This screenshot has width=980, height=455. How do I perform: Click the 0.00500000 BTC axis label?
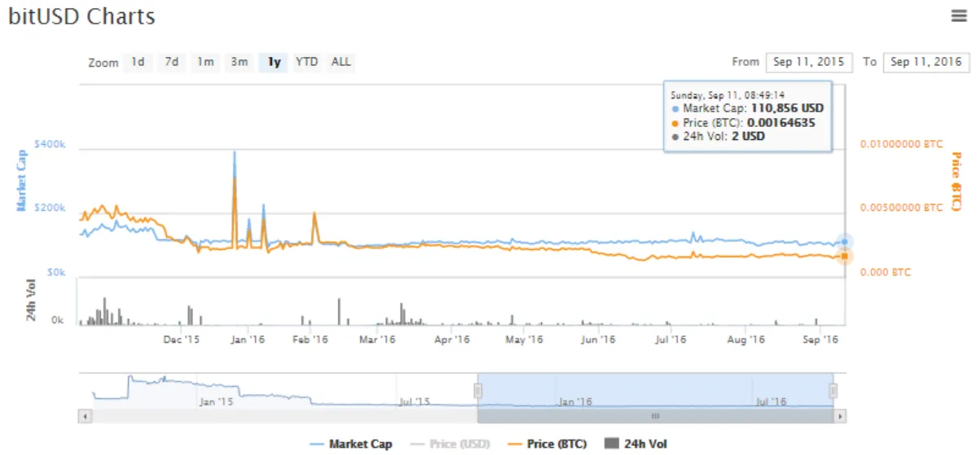(901, 208)
